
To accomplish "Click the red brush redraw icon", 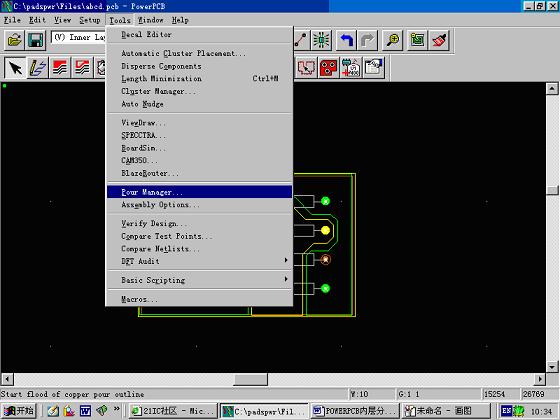I will (439, 40).
